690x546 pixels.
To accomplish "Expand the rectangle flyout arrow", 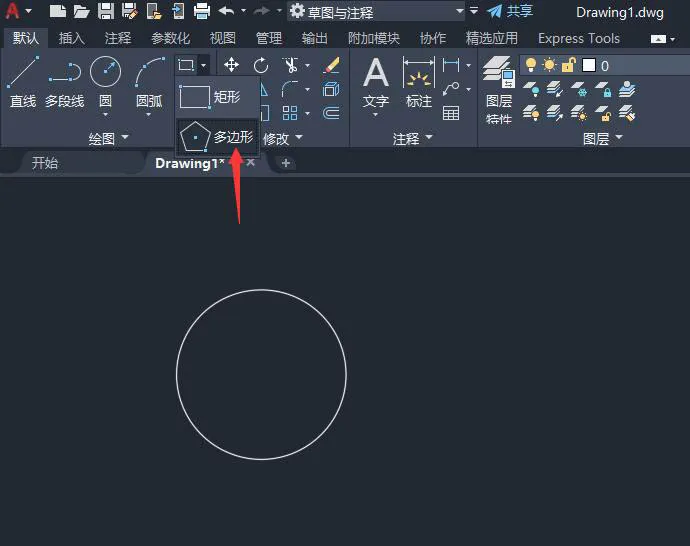I will pos(203,66).
